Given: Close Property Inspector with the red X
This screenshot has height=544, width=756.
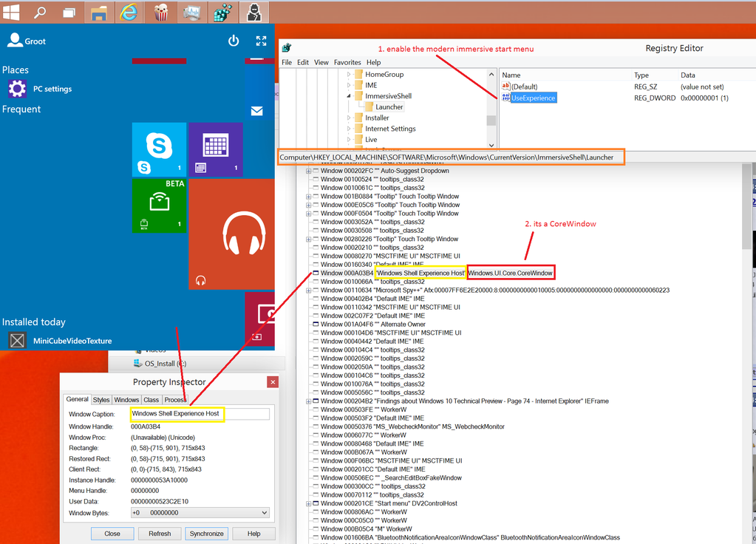Looking at the screenshot, I should click(273, 382).
